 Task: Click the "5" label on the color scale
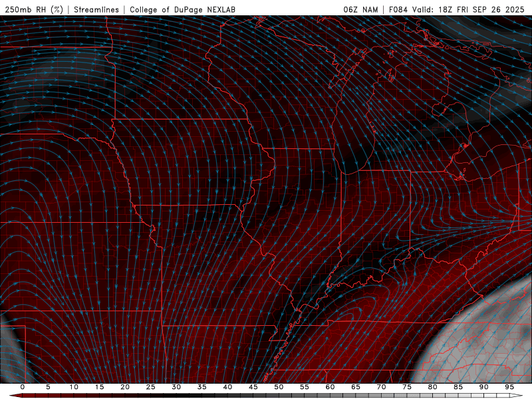(x=48, y=387)
